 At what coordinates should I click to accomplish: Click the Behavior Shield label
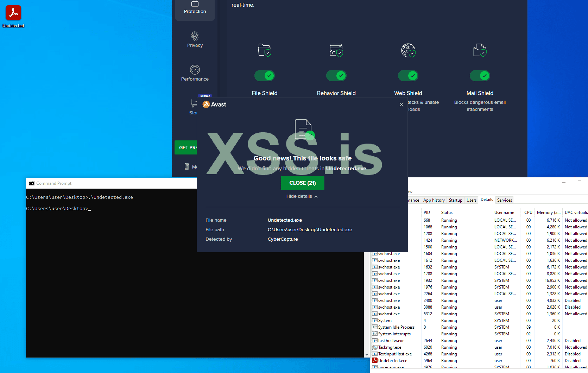(336, 93)
